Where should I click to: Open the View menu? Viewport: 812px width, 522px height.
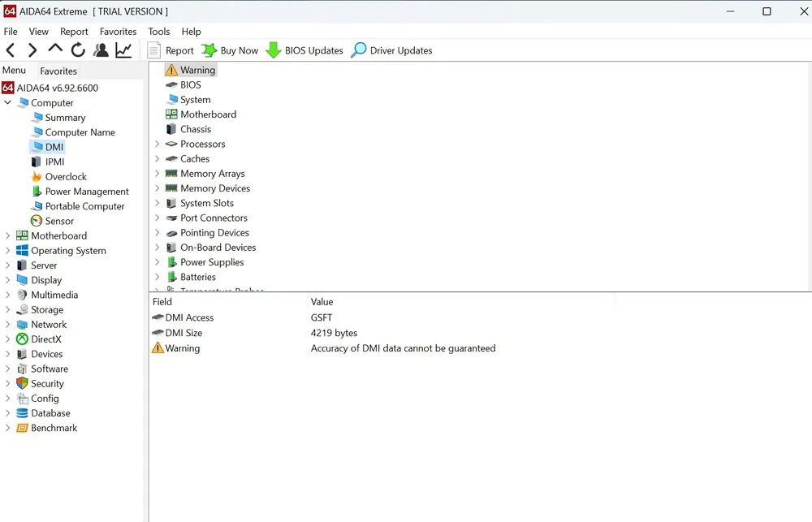[39, 32]
